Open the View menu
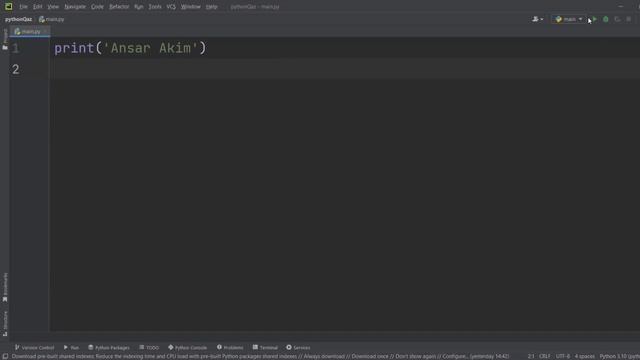The image size is (640, 360). (53, 7)
